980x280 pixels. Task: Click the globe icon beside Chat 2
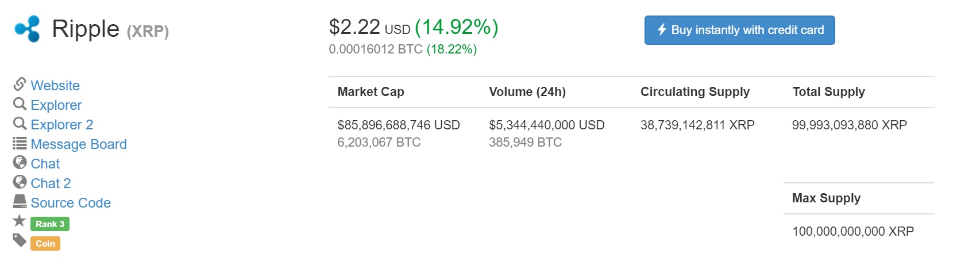(20, 182)
